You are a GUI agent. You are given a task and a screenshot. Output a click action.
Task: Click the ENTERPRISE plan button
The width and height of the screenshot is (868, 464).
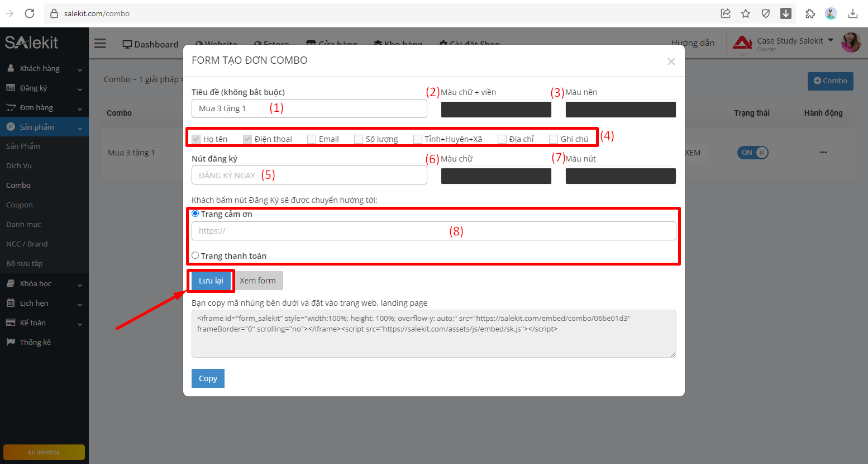pos(44,452)
